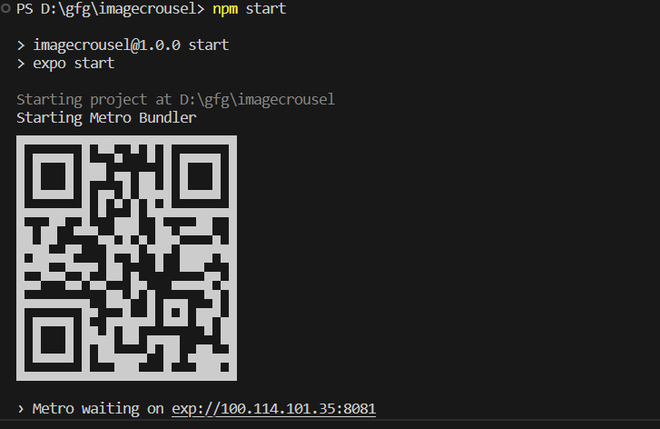Click the Starting Metro Bundler line
The image size is (660, 429).
pos(106,118)
